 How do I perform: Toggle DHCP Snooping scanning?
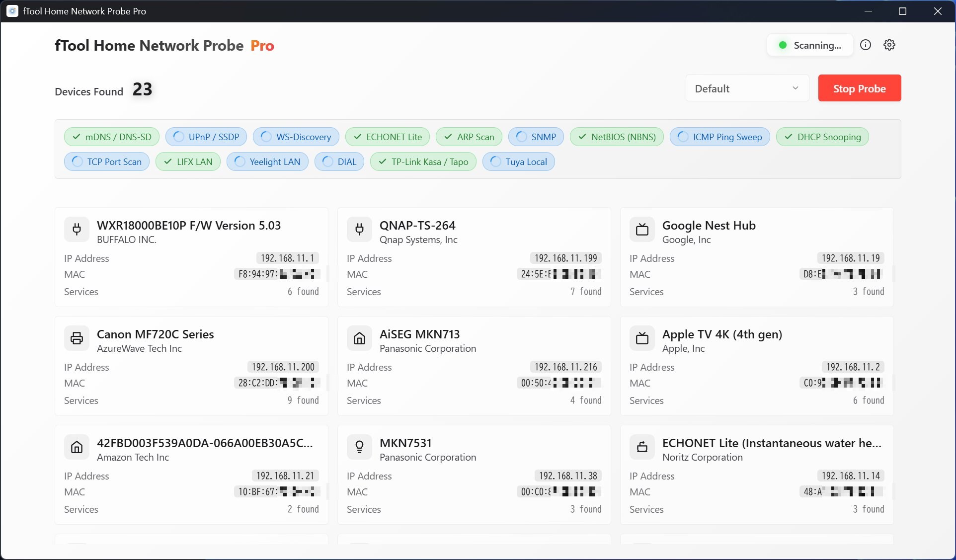(x=822, y=137)
